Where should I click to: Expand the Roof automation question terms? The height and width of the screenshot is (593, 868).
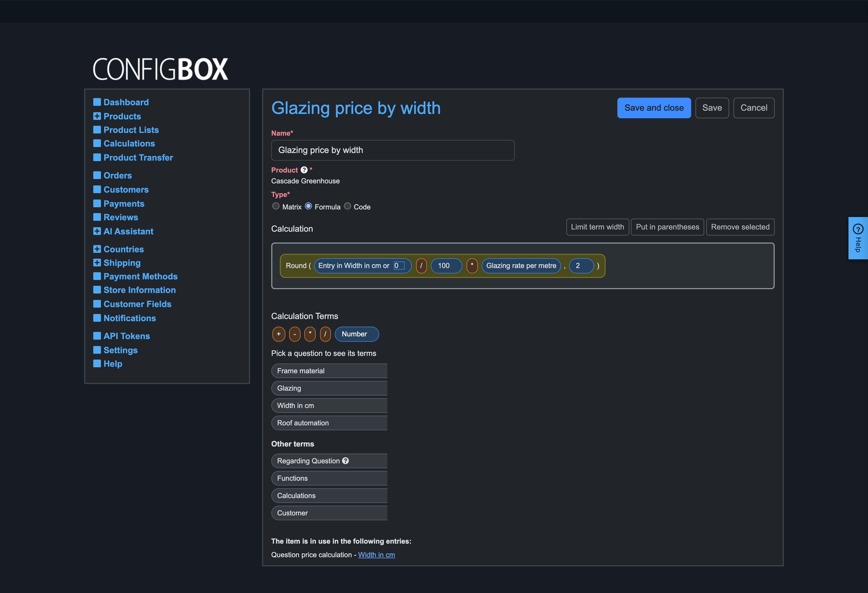pyautogui.click(x=329, y=423)
